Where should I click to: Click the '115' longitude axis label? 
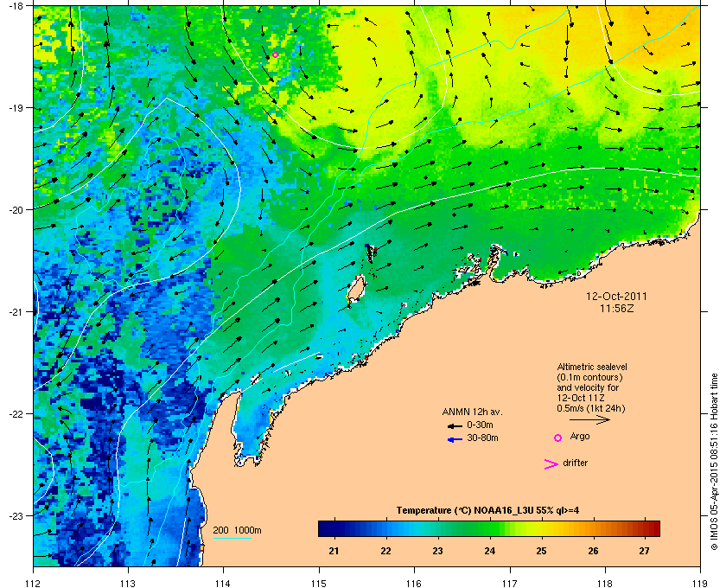point(319,583)
